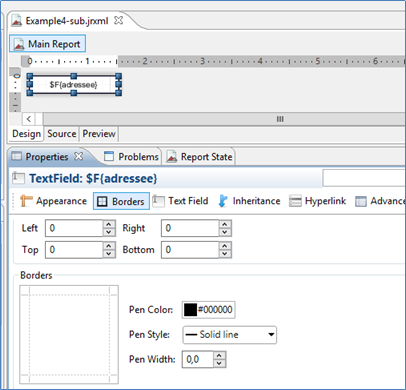Open the Hyperlink properties section
Screen dimensions: 406x390
coord(317,201)
